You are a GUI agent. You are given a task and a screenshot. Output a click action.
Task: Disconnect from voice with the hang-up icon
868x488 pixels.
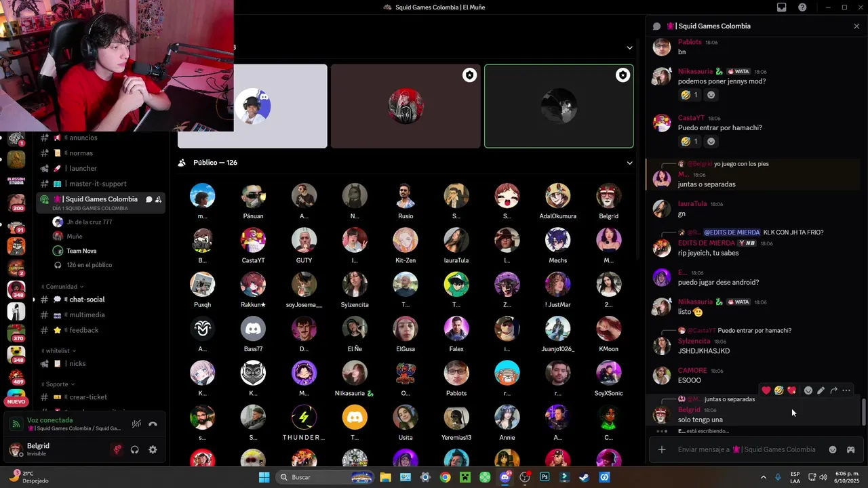point(153,424)
